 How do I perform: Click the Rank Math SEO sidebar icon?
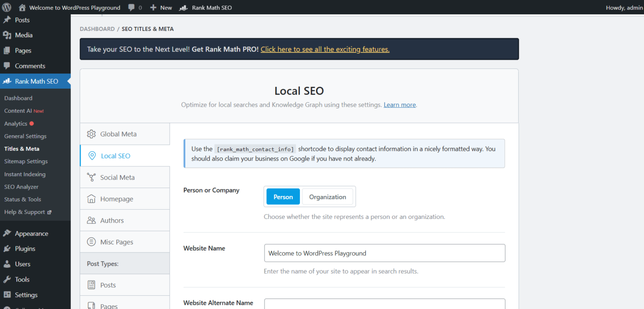[7, 81]
